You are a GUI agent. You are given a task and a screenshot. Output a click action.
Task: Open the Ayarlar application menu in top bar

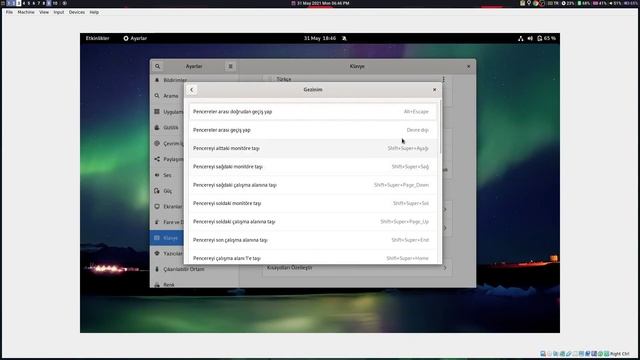pos(135,38)
